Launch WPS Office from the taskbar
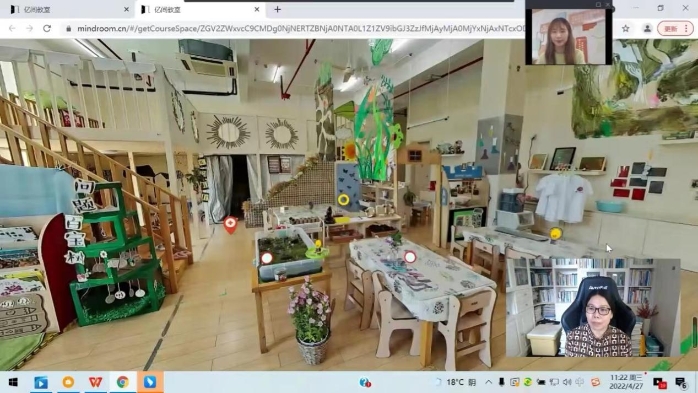The image size is (698, 393). pyautogui.click(x=95, y=382)
